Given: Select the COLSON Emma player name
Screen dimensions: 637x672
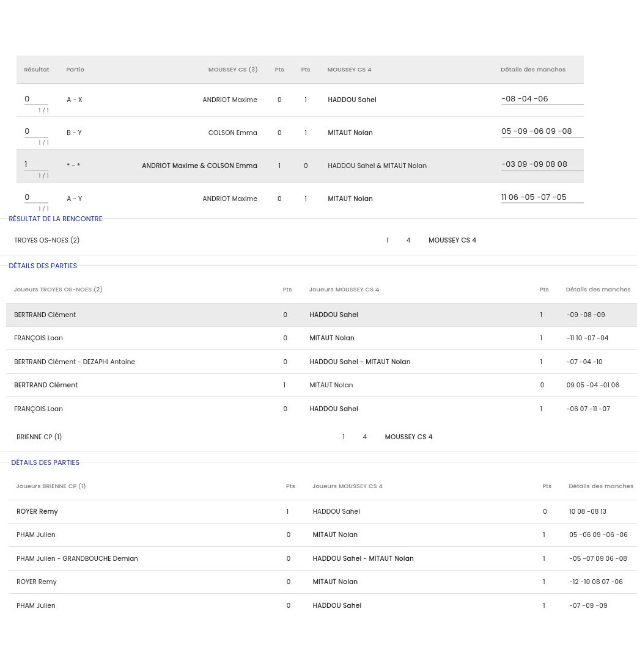Looking at the screenshot, I should tap(232, 133).
